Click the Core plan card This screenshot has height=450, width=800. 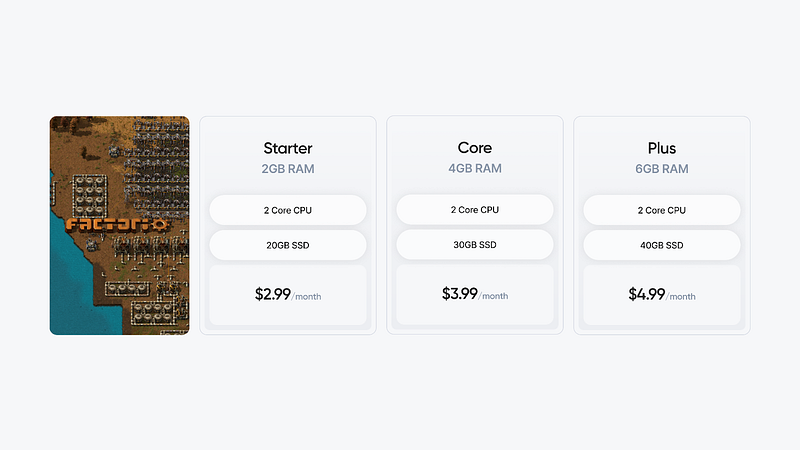click(x=475, y=128)
